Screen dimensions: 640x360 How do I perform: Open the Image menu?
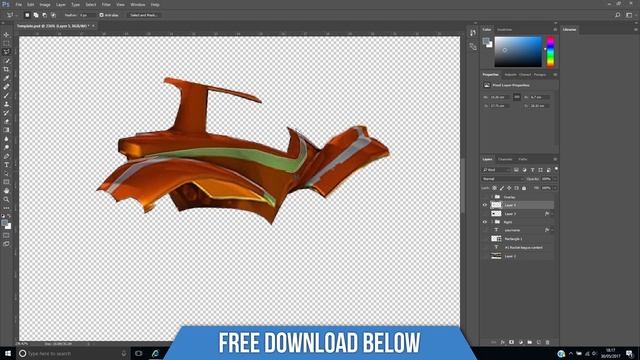(x=45, y=4)
